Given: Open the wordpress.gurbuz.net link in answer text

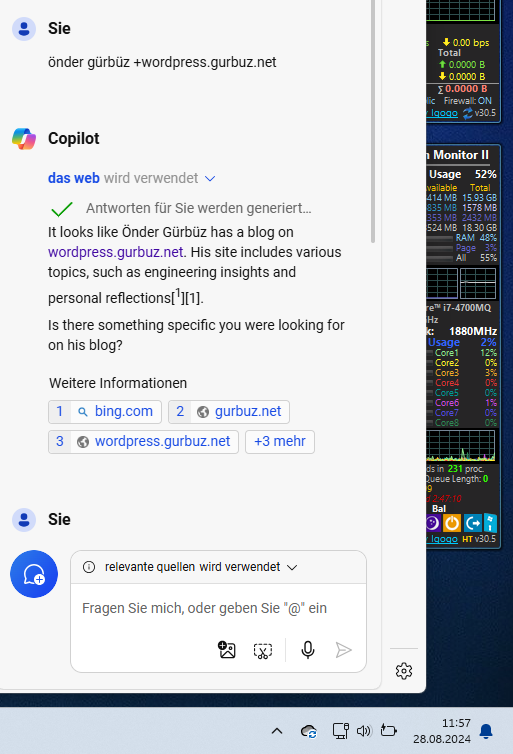Looking at the screenshot, I should coord(115,252).
